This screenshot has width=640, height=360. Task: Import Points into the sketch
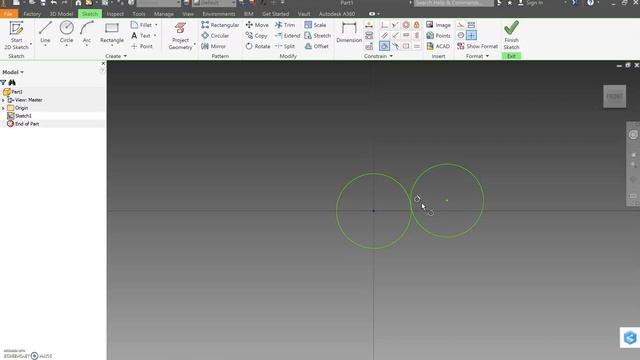click(x=438, y=36)
